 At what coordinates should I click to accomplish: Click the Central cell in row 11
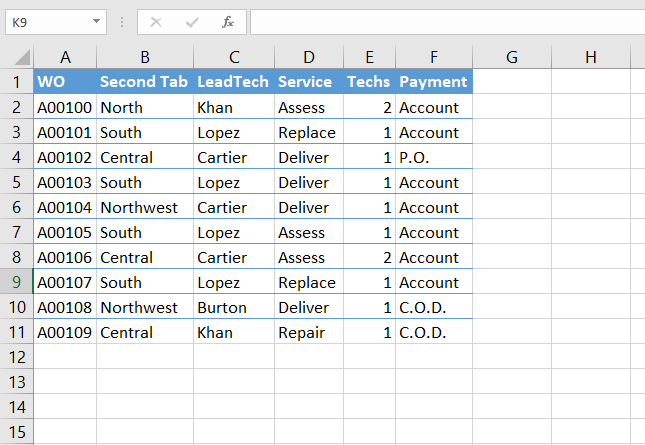(x=145, y=332)
